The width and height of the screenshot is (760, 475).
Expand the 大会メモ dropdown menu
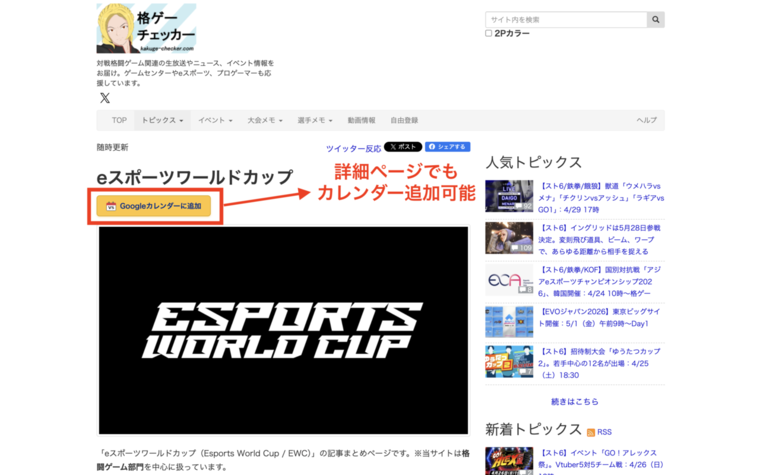pyautogui.click(x=265, y=120)
